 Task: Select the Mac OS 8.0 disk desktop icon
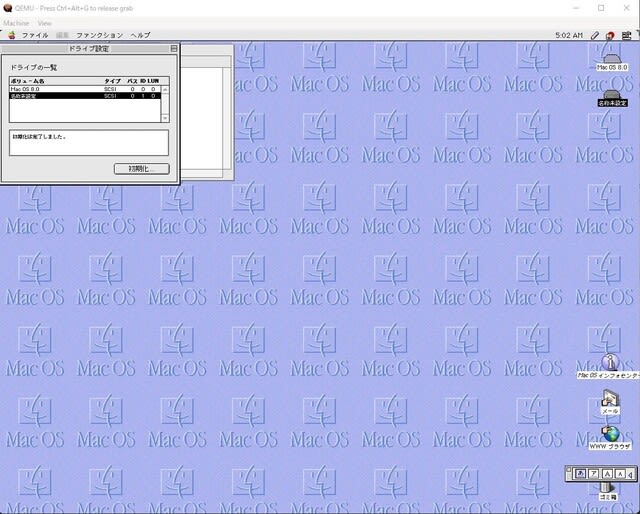[611, 62]
